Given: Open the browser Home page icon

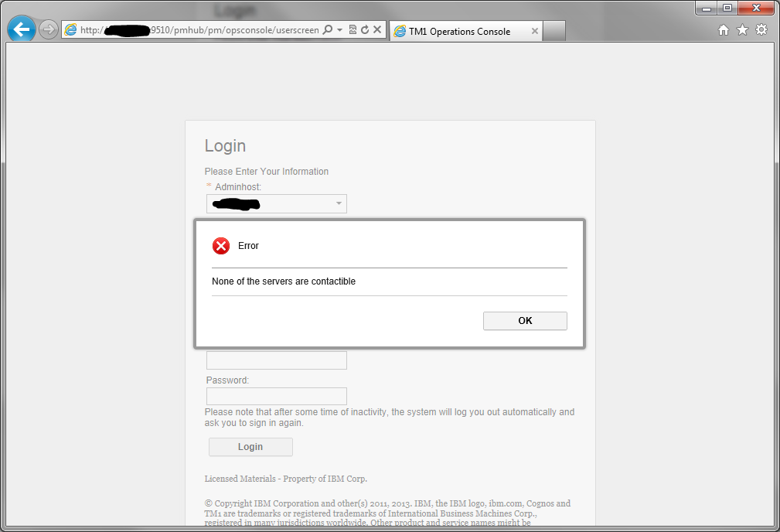Looking at the screenshot, I should (724, 30).
